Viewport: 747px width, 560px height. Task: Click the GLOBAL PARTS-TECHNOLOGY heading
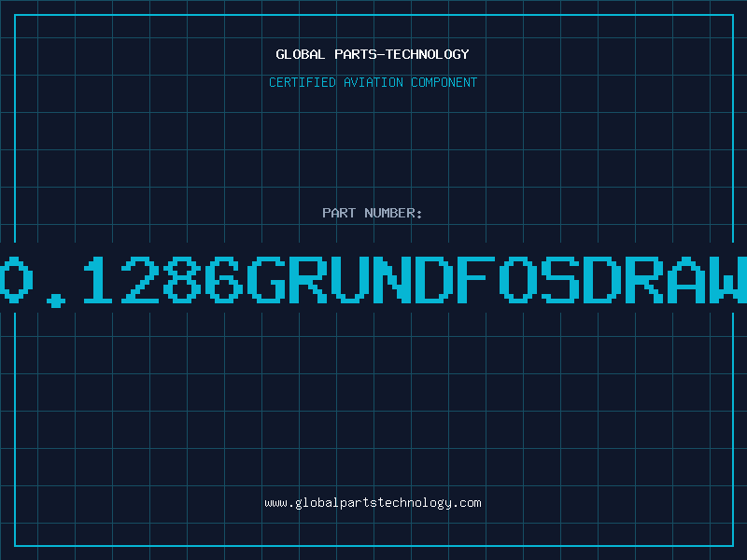(x=373, y=54)
